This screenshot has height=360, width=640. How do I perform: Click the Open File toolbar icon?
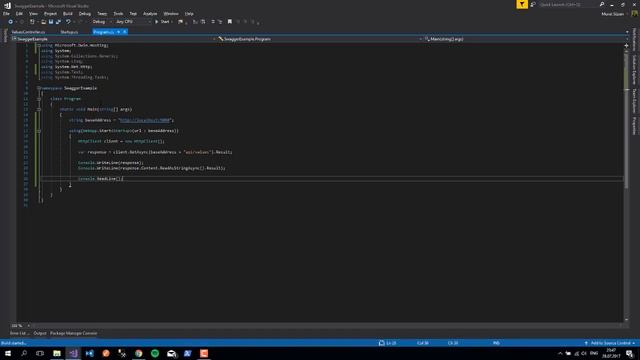click(x=43, y=22)
